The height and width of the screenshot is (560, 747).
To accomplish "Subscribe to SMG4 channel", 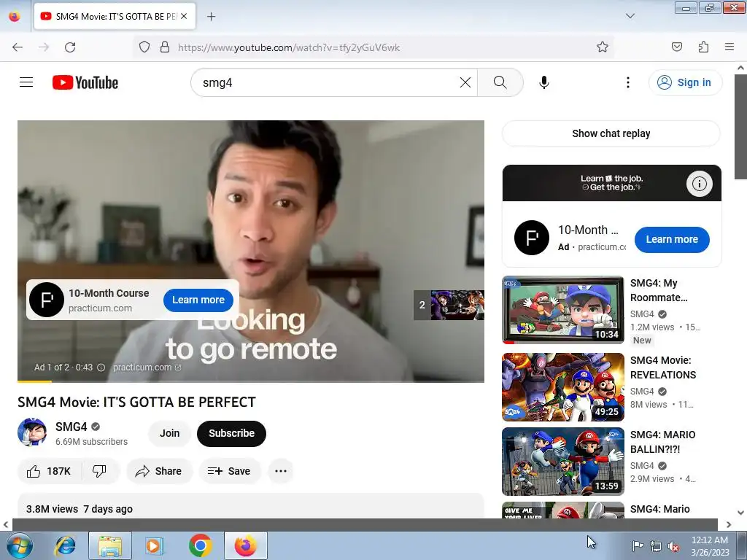I will (231, 433).
